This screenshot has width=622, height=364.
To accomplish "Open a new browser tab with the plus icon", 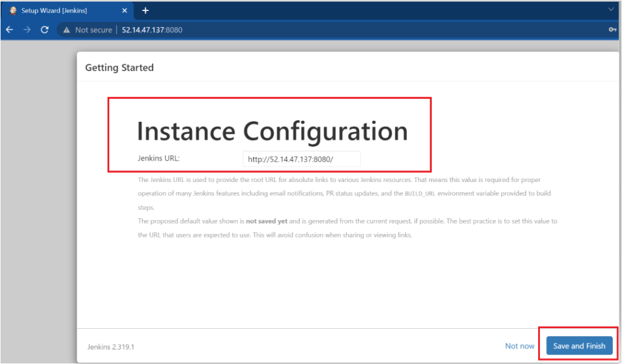I will pyautogui.click(x=145, y=10).
